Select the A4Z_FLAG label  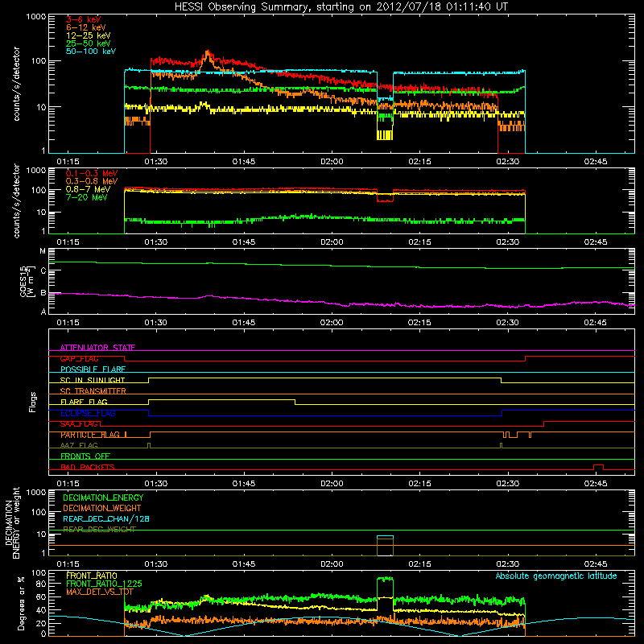pyautogui.click(x=79, y=445)
